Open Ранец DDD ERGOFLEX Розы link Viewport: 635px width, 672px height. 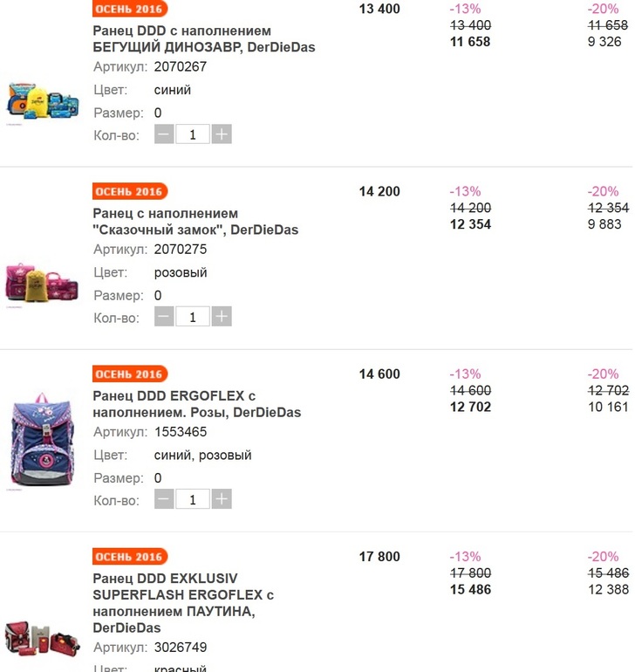tap(196, 404)
